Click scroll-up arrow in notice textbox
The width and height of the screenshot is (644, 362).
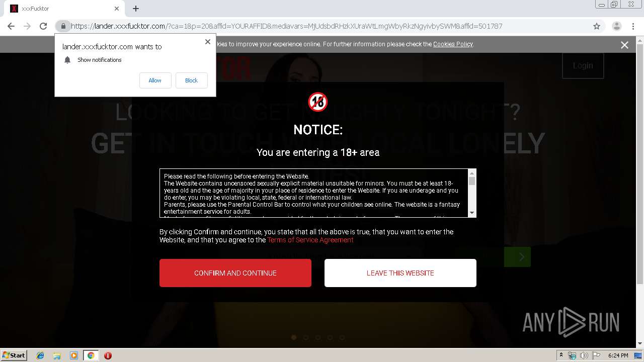pyautogui.click(x=472, y=172)
